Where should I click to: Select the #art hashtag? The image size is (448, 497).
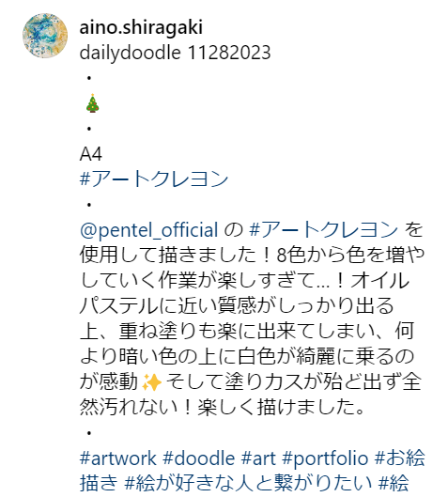[x=258, y=458]
